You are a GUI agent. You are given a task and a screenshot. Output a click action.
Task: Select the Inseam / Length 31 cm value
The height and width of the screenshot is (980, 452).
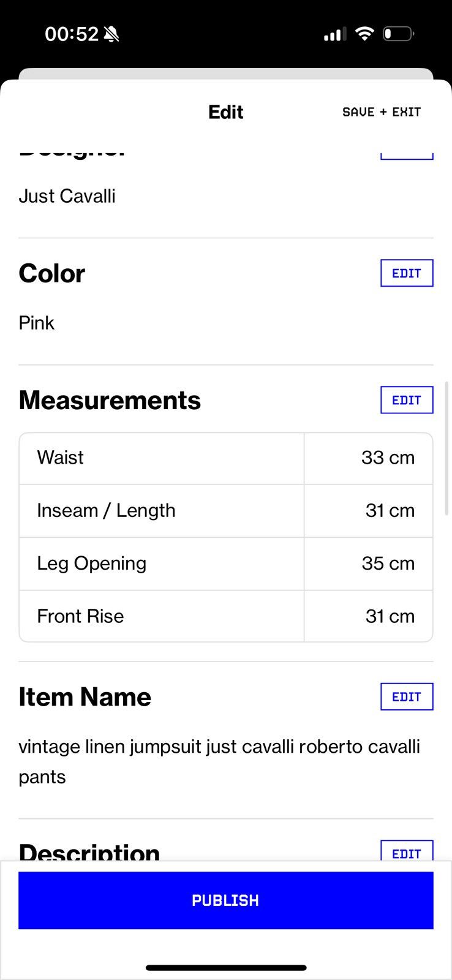click(390, 511)
